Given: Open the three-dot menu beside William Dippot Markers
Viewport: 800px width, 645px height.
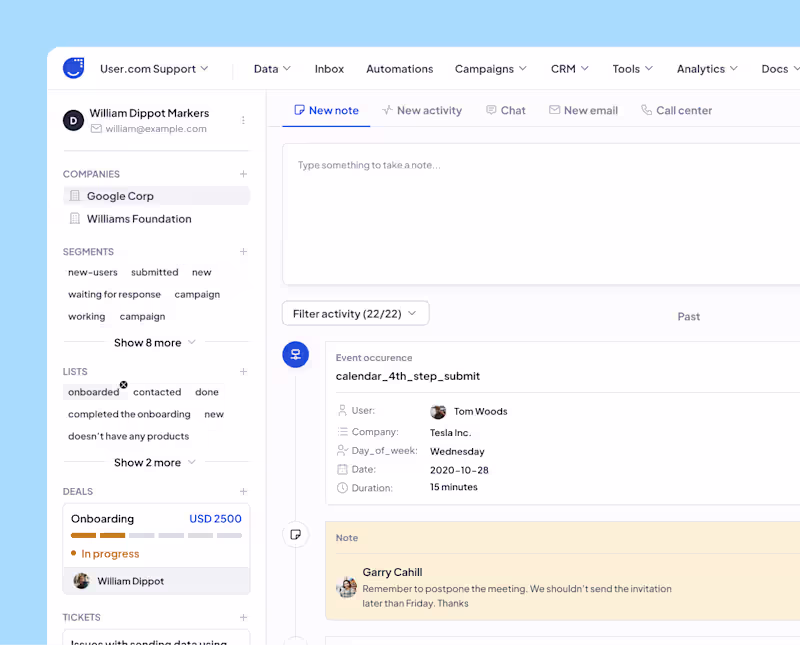Looking at the screenshot, I should tap(243, 120).
